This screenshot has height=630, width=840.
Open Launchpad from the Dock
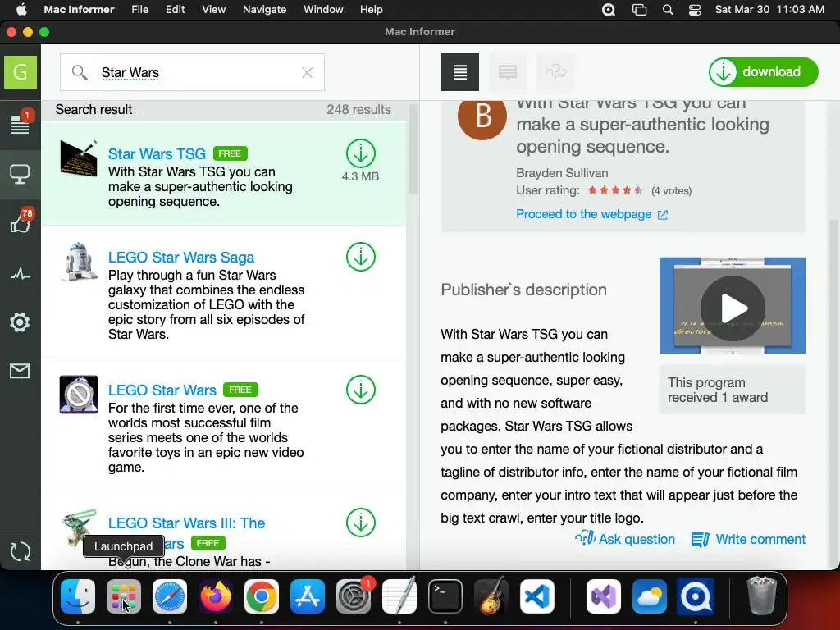[x=124, y=596]
